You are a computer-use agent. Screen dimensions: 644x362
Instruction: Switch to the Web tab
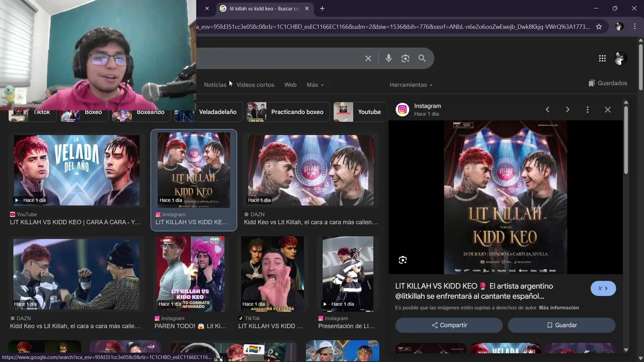pos(290,85)
